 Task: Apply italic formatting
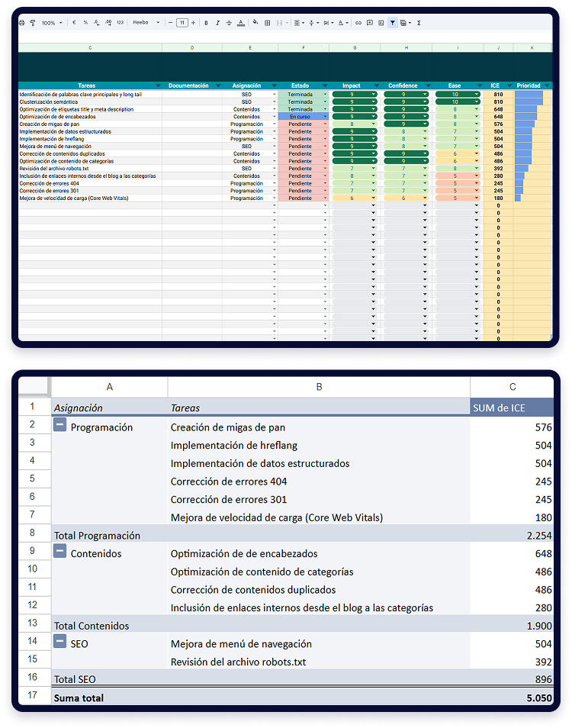pyautogui.click(x=217, y=23)
